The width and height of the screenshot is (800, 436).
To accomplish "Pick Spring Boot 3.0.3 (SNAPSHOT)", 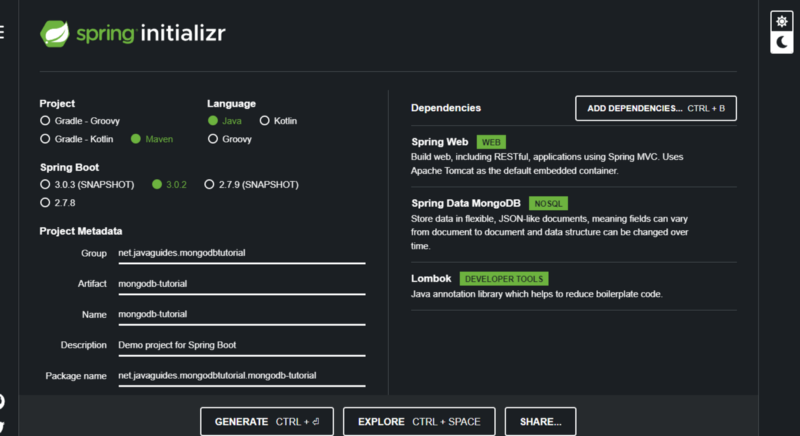I will coord(87,185).
